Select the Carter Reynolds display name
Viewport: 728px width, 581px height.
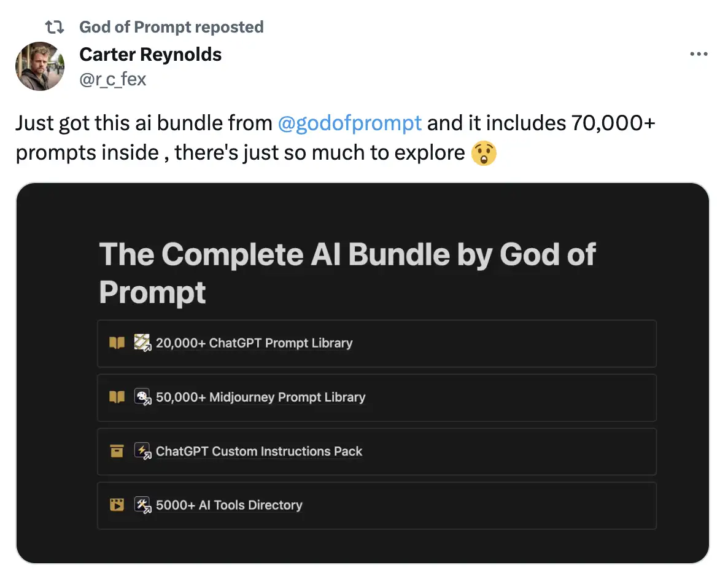coord(150,54)
